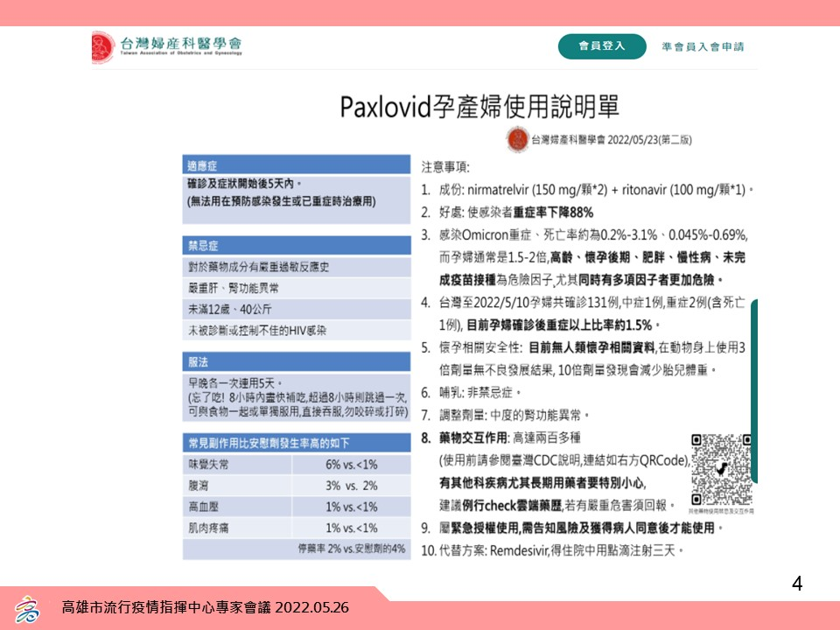
Task: Click item 10 代替方案: Remdesivir
Action: [552, 550]
